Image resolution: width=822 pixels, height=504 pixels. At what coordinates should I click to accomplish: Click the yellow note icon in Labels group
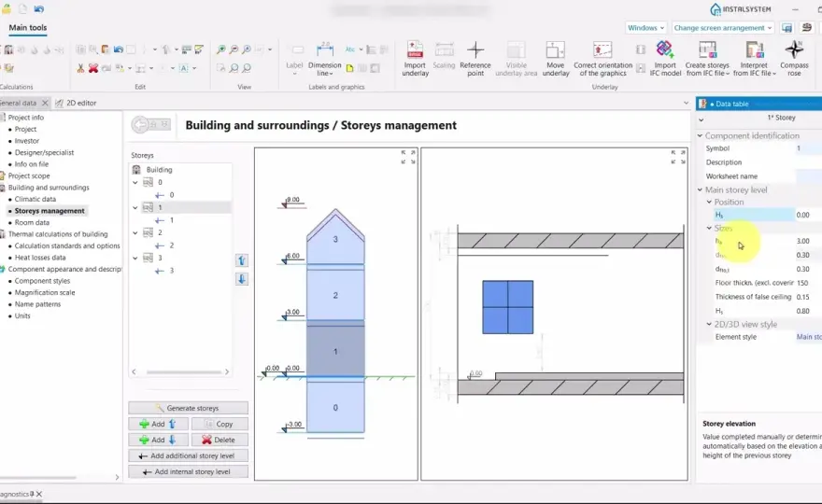pyautogui.click(x=349, y=68)
